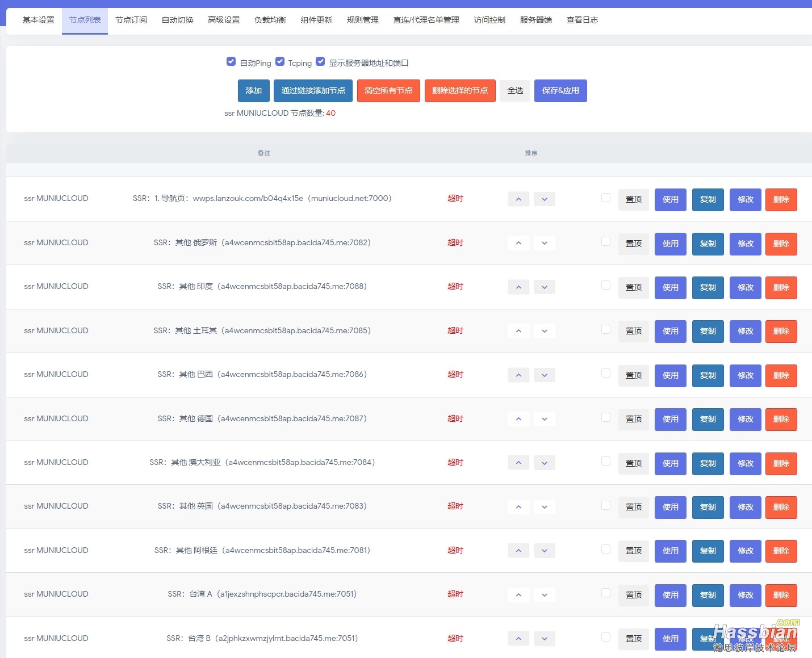Edit the 印度 node
The width and height of the screenshot is (812, 658).
click(x=746, y=287)
